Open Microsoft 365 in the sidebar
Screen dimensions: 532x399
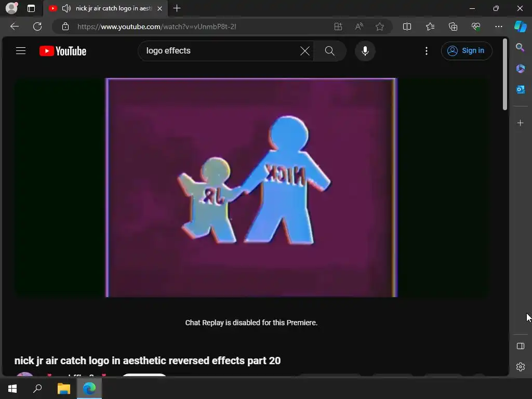[x=520, y=69]
